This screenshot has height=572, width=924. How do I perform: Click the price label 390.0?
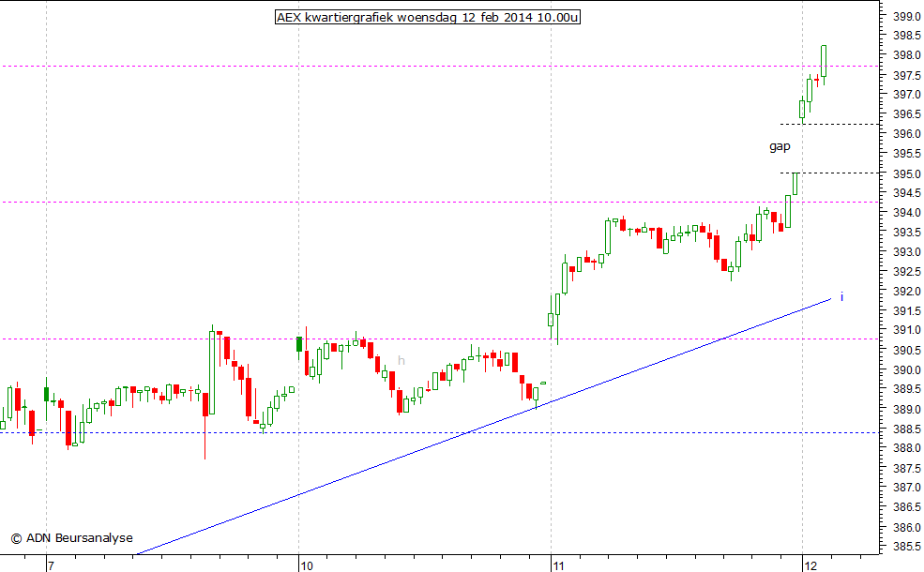click(x=907, y=369)
